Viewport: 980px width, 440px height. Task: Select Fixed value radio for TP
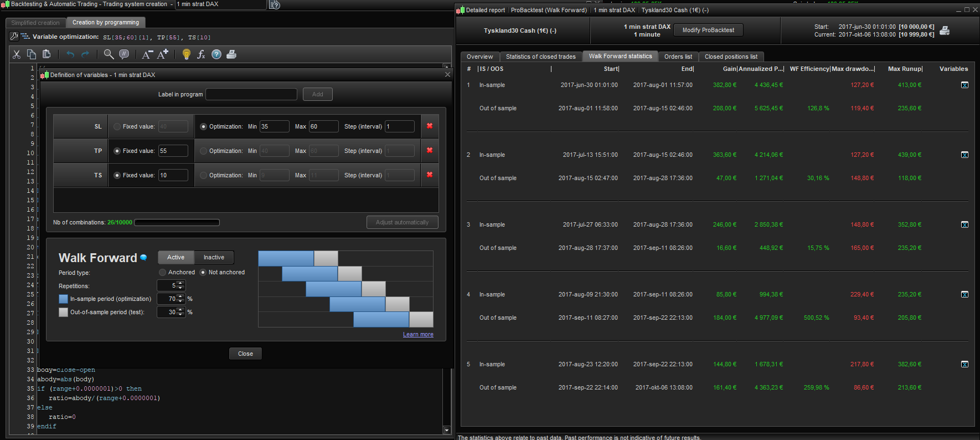[117, 151]
